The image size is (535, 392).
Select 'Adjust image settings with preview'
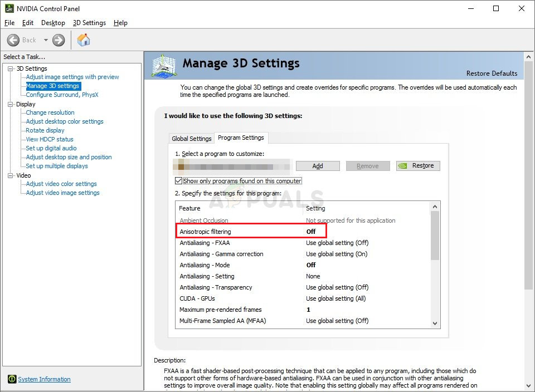[72, 77]
